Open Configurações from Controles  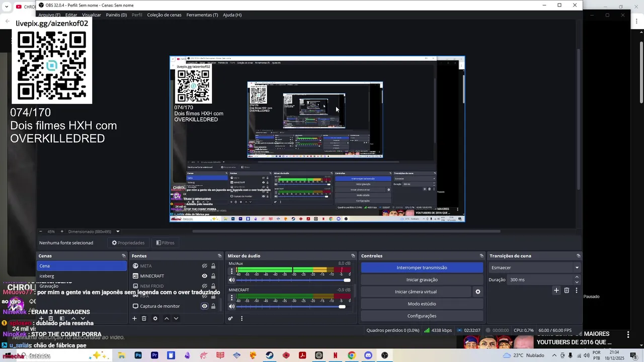click(x=422, y=316)
